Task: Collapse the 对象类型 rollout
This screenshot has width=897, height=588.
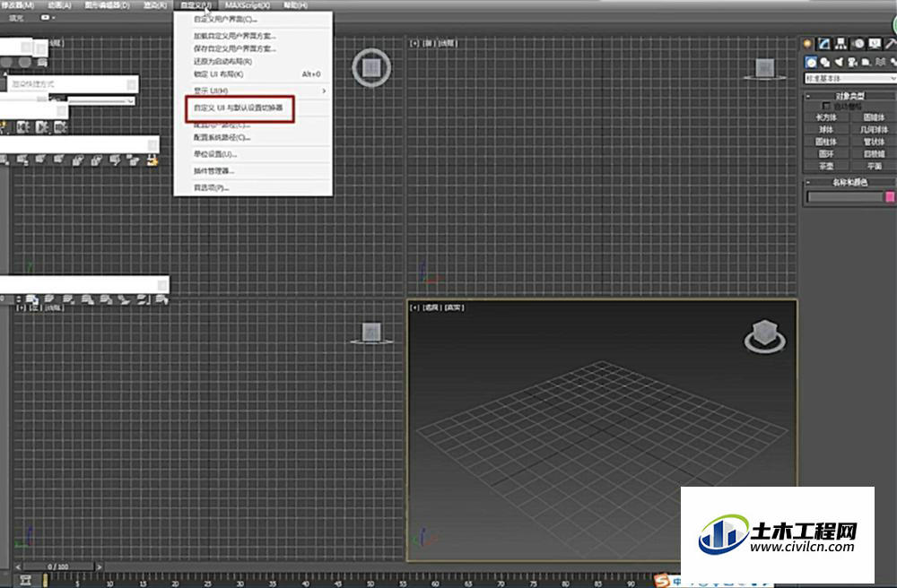Action: click(x=849, y=95)
